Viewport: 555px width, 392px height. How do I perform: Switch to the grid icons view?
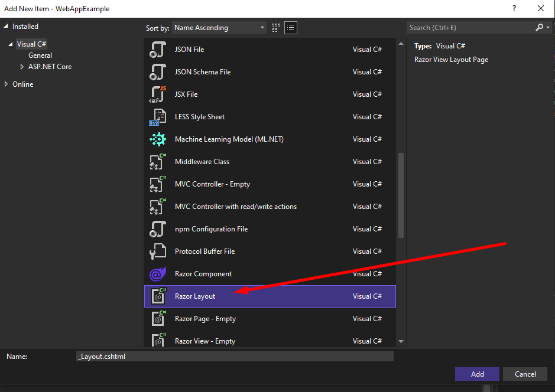tap(276, 28)
